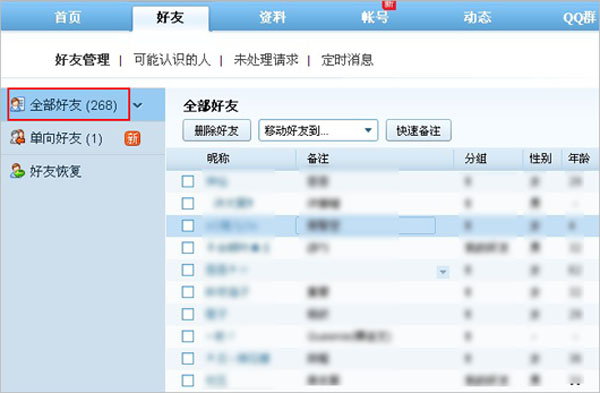Viewport: 600px width, 393px height.
Task: Open the QQ群 tab
Action: point(579,18)
